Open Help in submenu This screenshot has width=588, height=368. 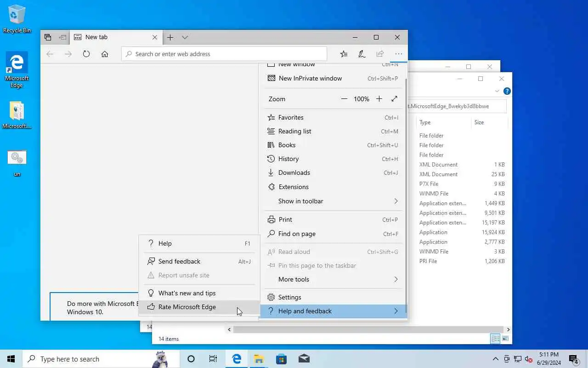coord(199,243)
